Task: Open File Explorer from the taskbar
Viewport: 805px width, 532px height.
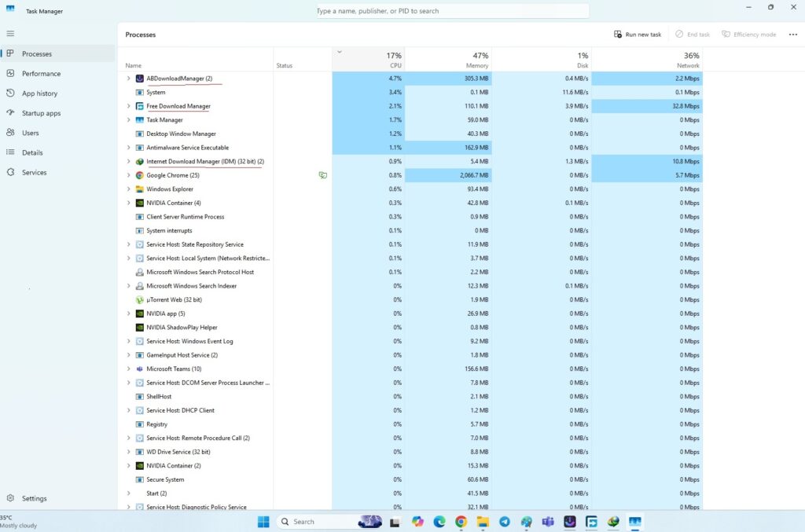Action: click(x=483, y=522)
